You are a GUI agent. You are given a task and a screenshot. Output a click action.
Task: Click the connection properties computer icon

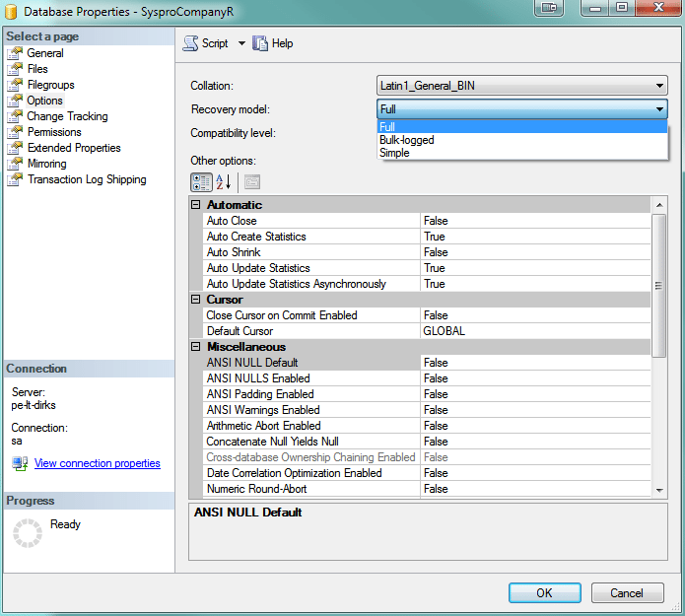click(20, 463)
